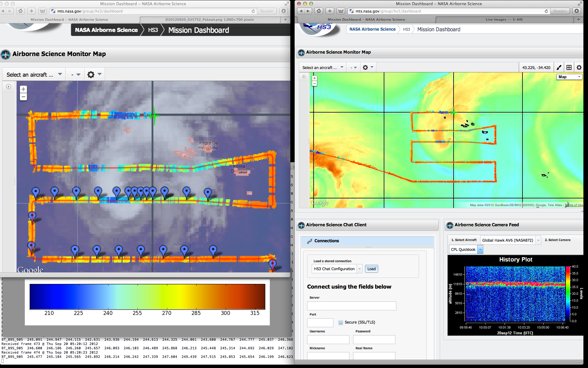This screenshot has height=368, width=588.
Task: Open the 'Select an aircraft' dropdown on left map
Action: tap(34, 75)
